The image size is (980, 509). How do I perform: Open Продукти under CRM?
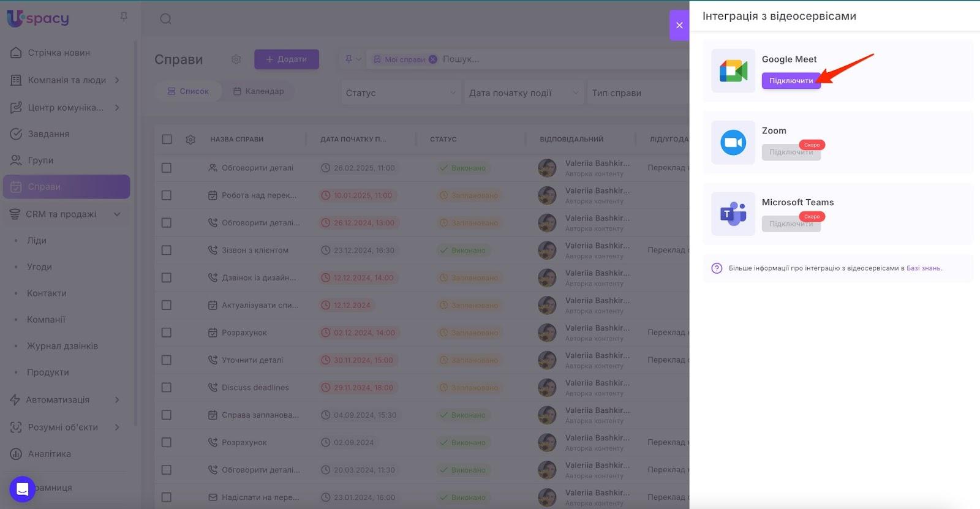pos(48,372)
